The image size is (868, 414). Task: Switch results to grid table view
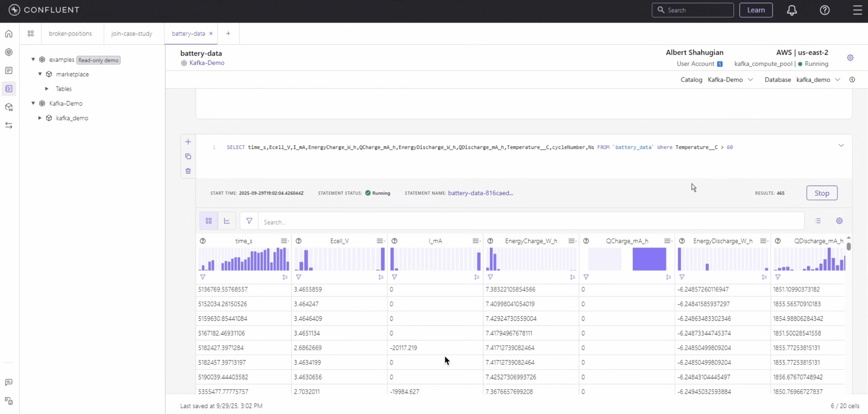pyautogui.click(x=209, y=221)
